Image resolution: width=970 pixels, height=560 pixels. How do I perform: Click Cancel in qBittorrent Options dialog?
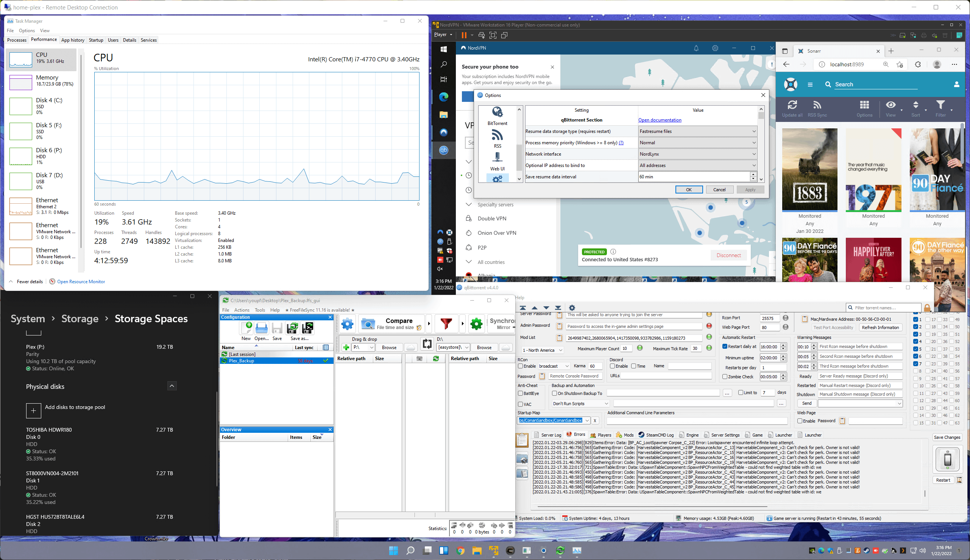pyautogui.click(x=719, y=190)
